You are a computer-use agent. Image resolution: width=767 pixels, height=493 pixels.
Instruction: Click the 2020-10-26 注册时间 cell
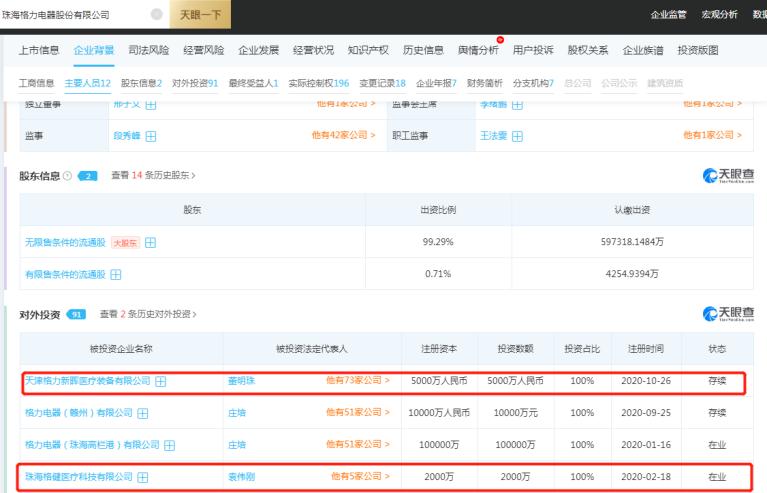pos(646,381)
